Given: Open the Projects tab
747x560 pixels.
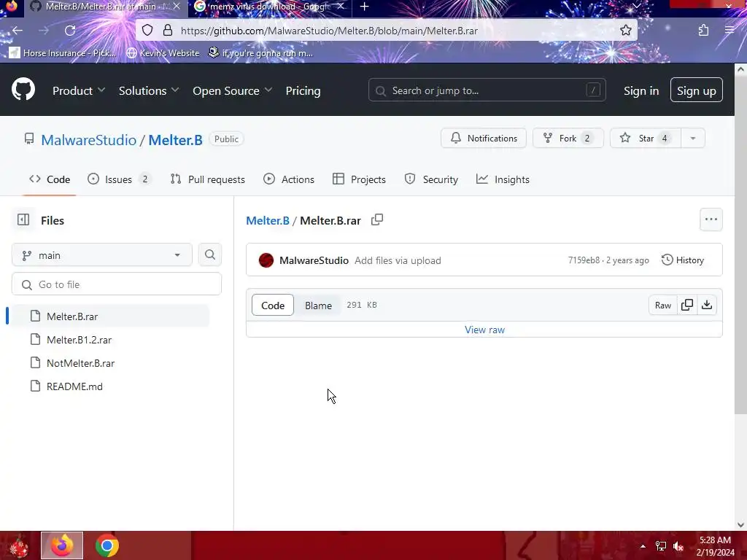Looking at the screenshot, I should [x=359, y=179].
